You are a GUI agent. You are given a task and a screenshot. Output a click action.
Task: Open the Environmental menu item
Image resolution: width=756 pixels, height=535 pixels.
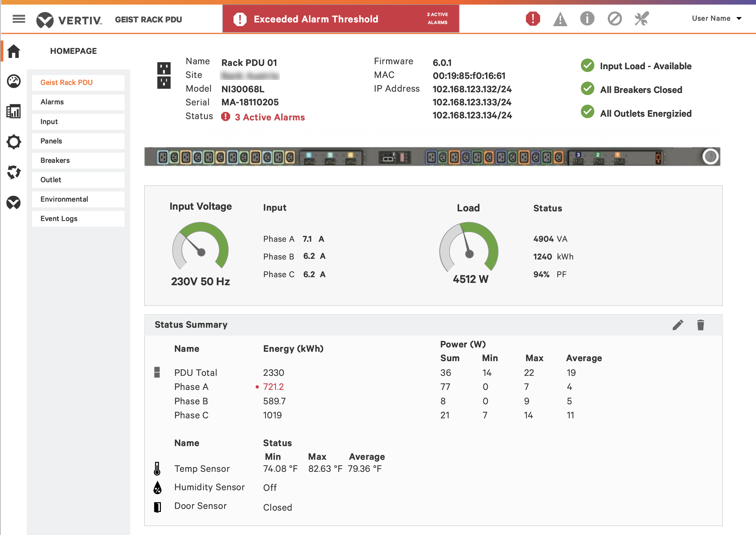(78, 199)
